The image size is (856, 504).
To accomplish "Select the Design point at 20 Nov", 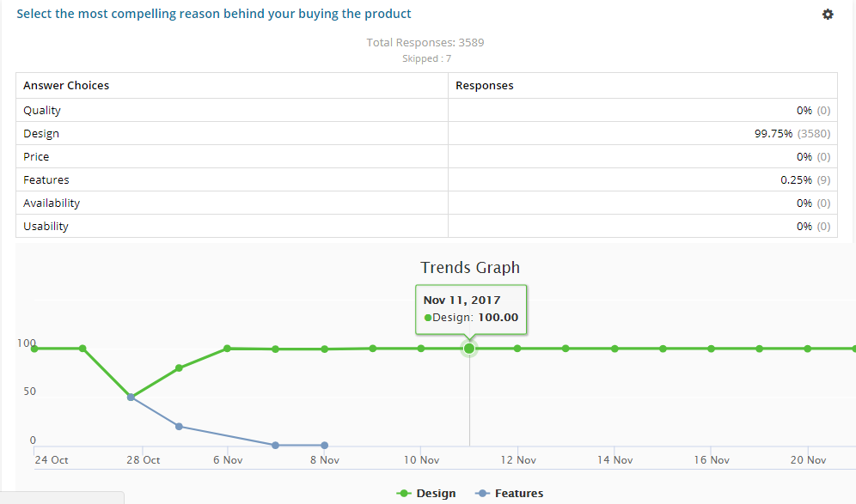I will tap(807, 349).
